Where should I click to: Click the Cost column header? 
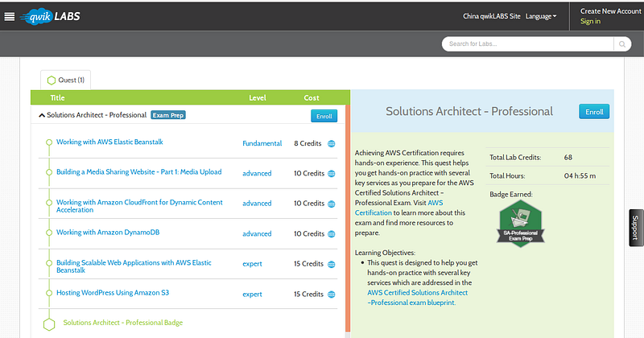(x=312, y=98)
